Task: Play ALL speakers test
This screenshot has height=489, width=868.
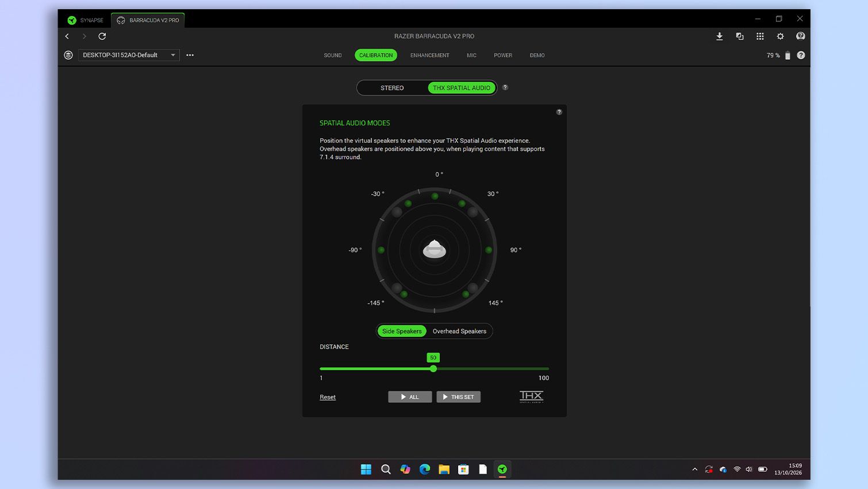Action: [x=410, y=397]
